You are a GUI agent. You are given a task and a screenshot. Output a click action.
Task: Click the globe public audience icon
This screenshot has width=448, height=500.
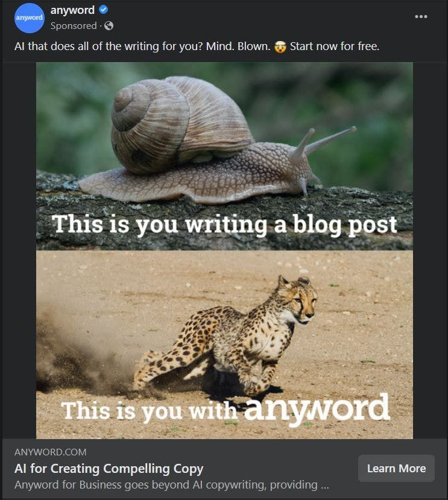[109, 25]
